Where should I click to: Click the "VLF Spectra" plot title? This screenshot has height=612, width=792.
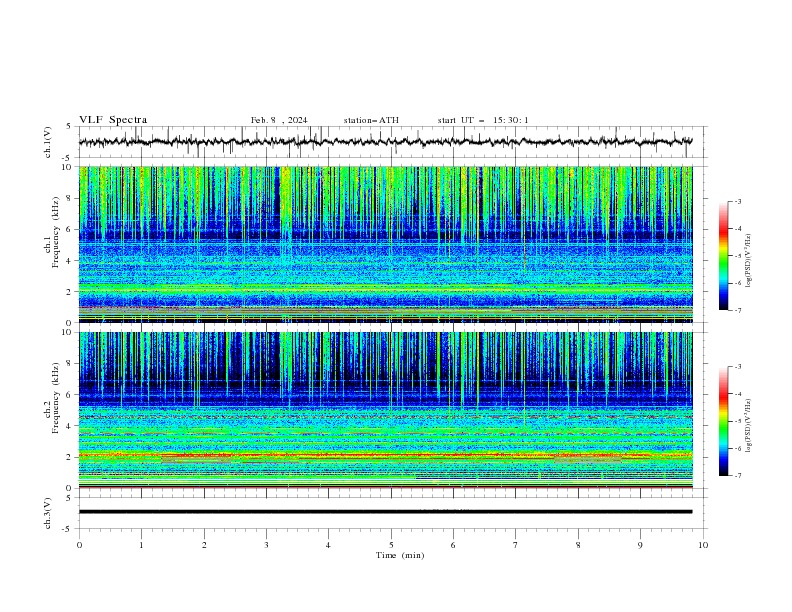pos(113,120)
